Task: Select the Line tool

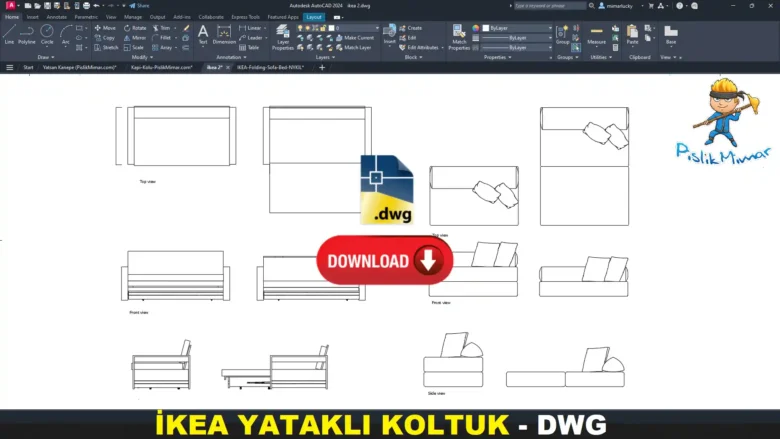Action: tap(9, 35)
